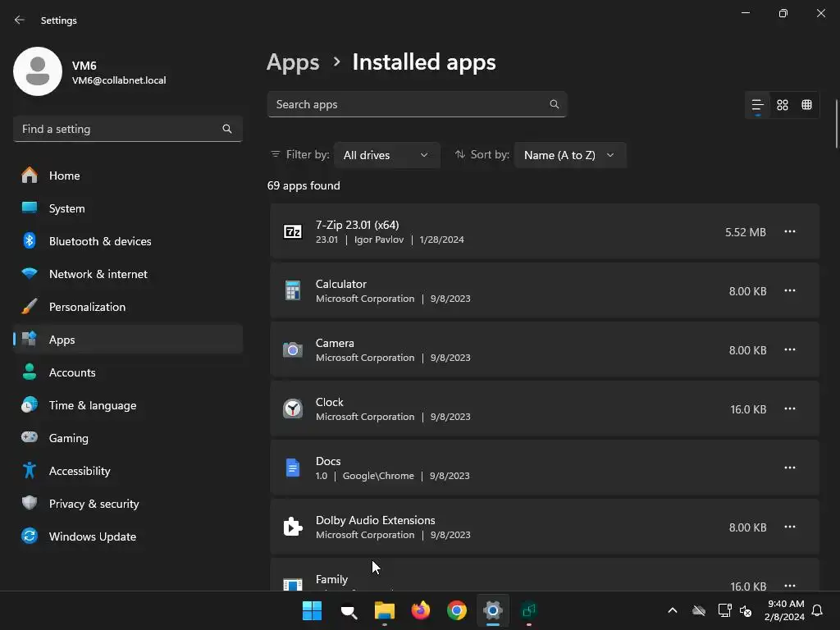Go to Bluetooth & devices settings
The width and height of the screenshot is (840, 630).
tap(99, 241)
